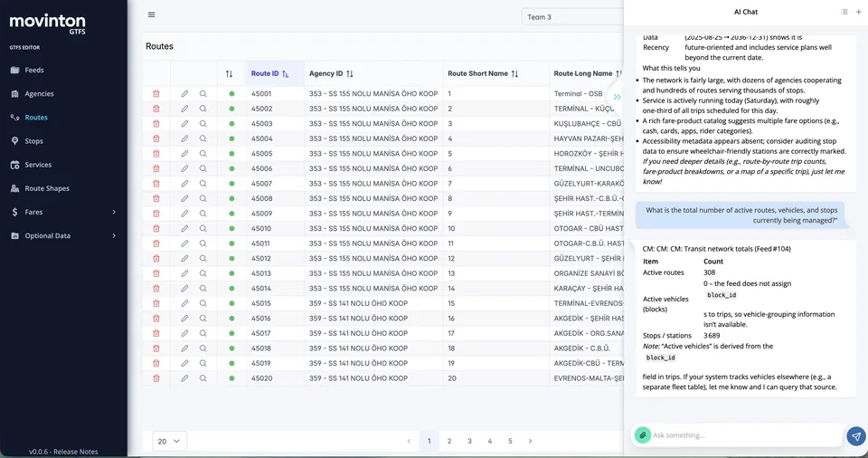Click the movinton GTFS logo
The width and height of the screenshot is (868, 458).
pyautogui.click(x=48, y=24)
